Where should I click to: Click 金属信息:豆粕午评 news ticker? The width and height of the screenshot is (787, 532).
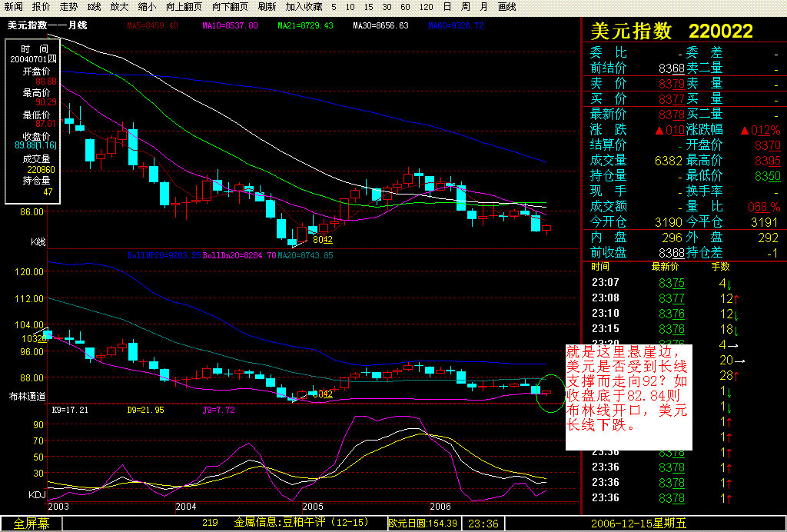point(301,523)
